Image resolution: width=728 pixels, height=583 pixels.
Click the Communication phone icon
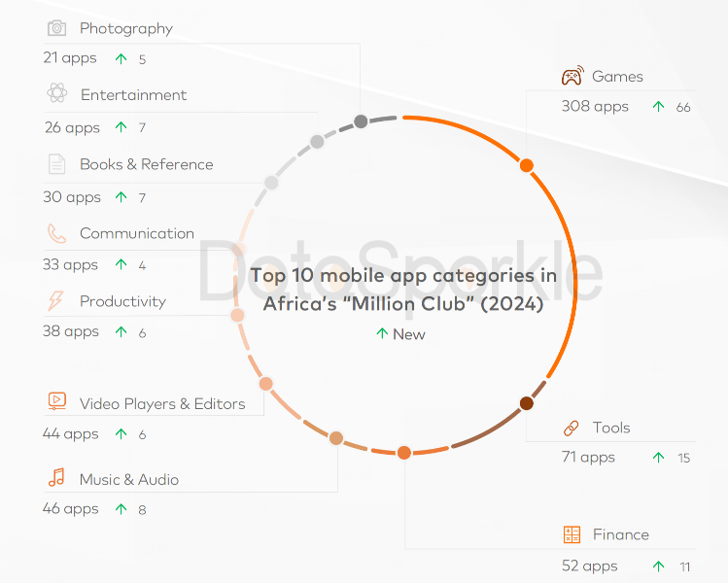[x=56, y=233]
